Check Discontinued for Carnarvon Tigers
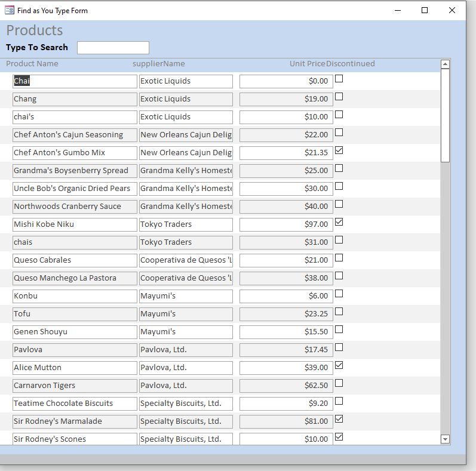The height and width of the screenshot is (471, 476). coord(339,383)
